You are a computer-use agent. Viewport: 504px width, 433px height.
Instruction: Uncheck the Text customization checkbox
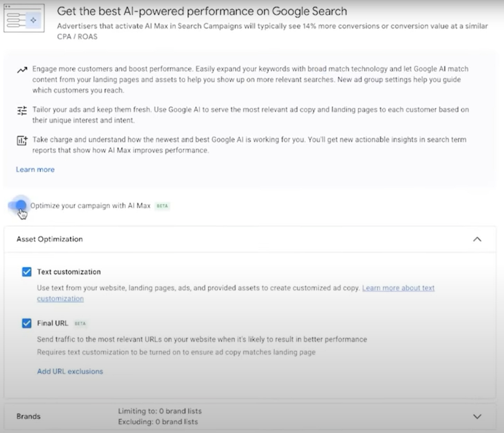27,272
